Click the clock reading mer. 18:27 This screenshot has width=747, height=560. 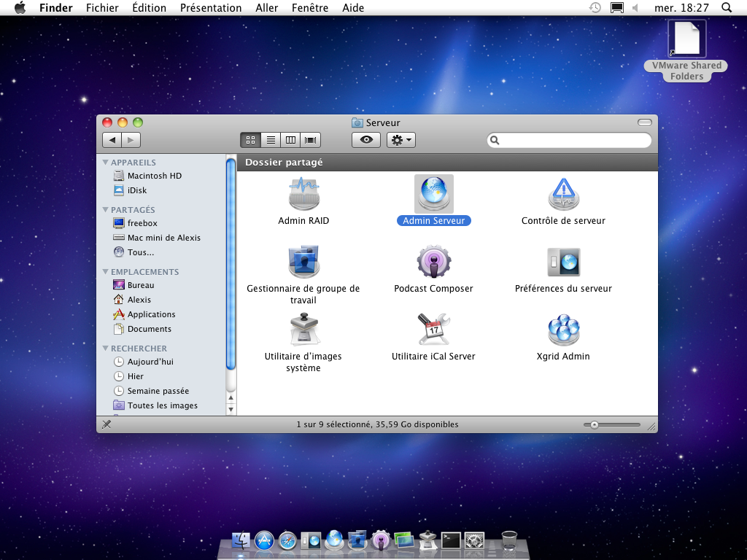pyautogui.click(x=681, y=7)
